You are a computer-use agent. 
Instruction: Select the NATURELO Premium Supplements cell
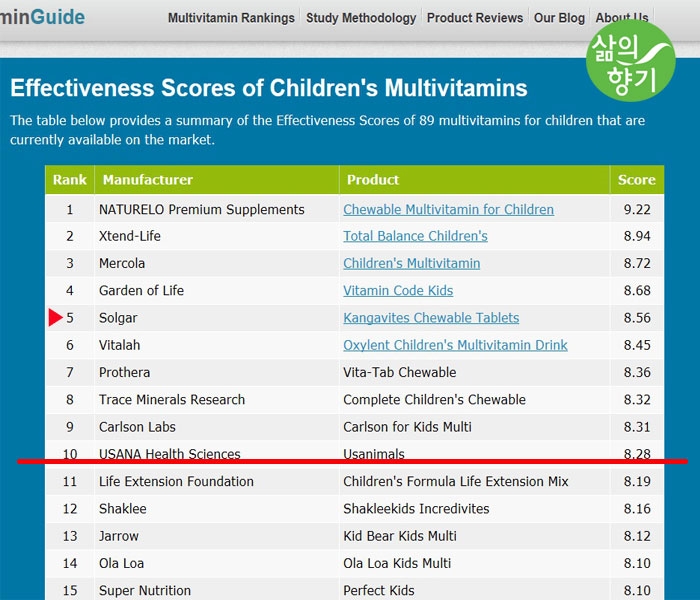[x=217, y=209]
